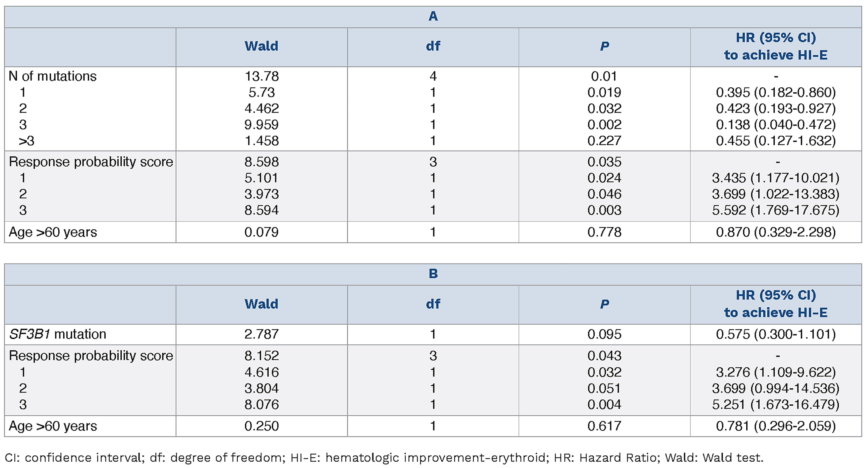Click the P value 0.227

click(604, 141)
